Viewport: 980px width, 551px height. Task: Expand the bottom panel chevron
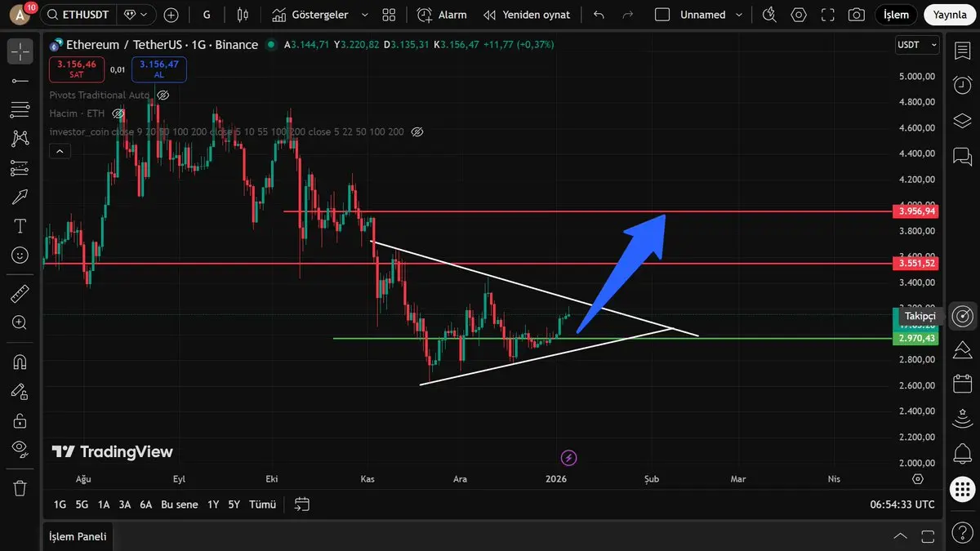(x=899, y=536)
